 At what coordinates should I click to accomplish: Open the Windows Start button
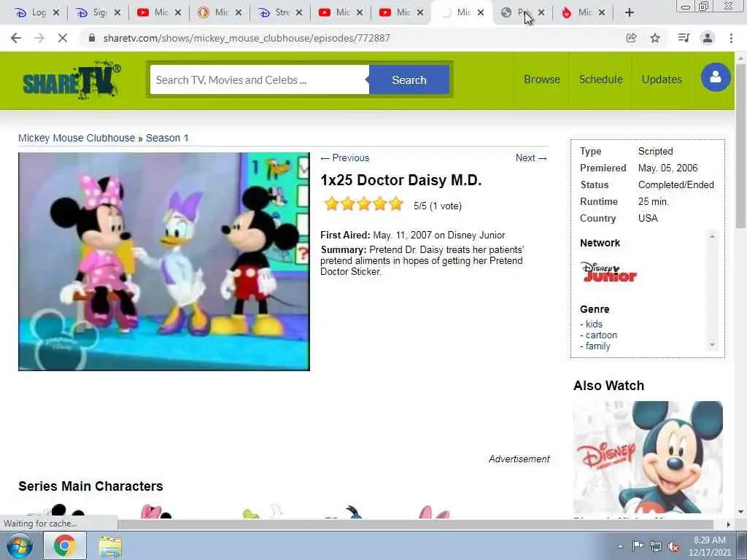(19, 545)
